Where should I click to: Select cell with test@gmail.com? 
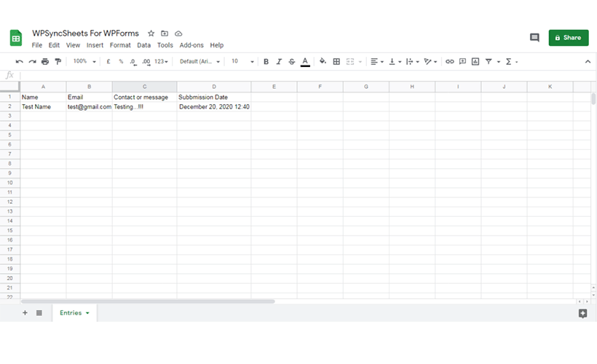[89, 106]
